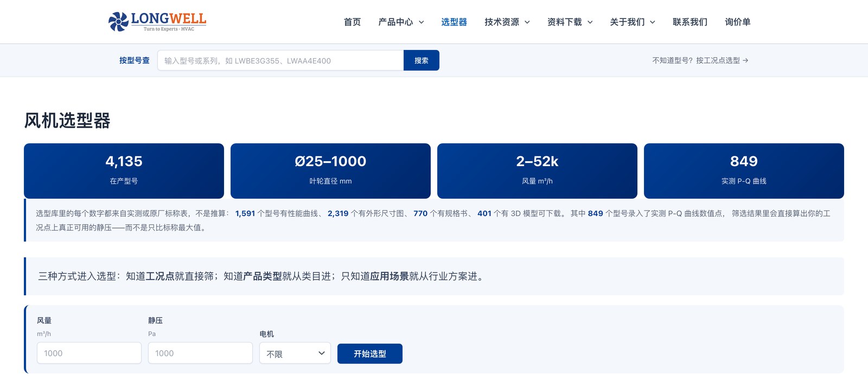The height and width of the screenshot is (380, 868).
Task: Click the 401 3D model count
Action: pos(484,213)
